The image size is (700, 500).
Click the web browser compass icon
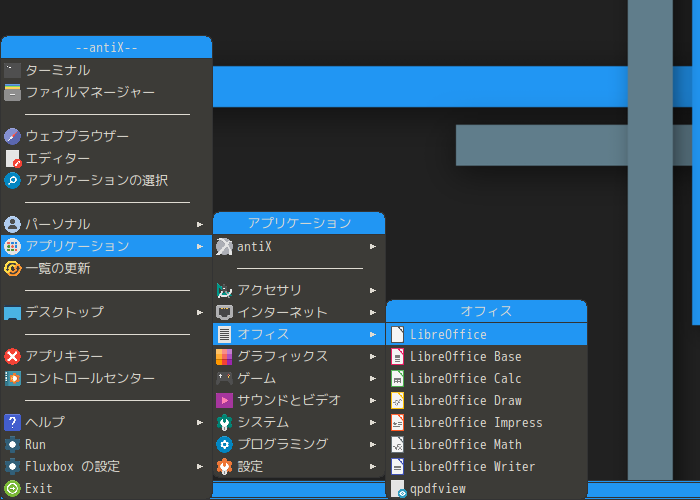pos(12,136)
